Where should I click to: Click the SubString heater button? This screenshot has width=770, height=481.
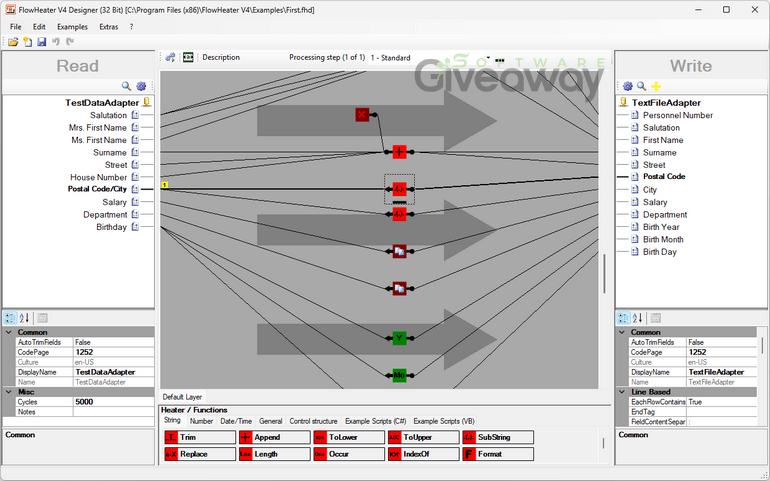[498, 437]
